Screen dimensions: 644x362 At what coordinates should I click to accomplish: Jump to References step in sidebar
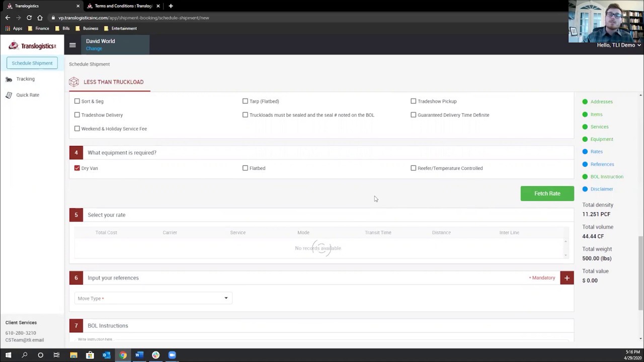point(602,164)
